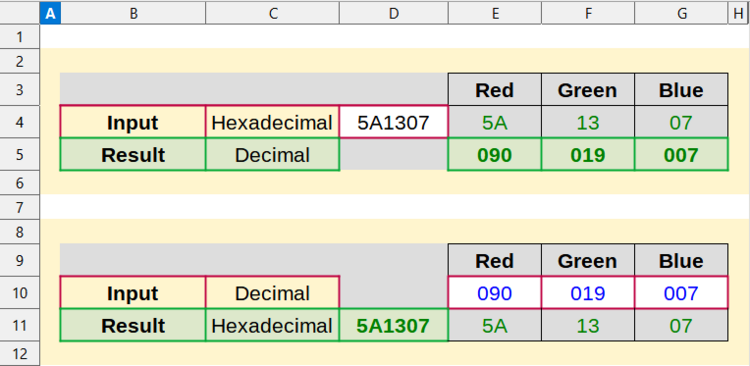Select the green 5A1307 result in row 11
The height and width of the screenshot is (366, 750).
click(x=394, y=325)
